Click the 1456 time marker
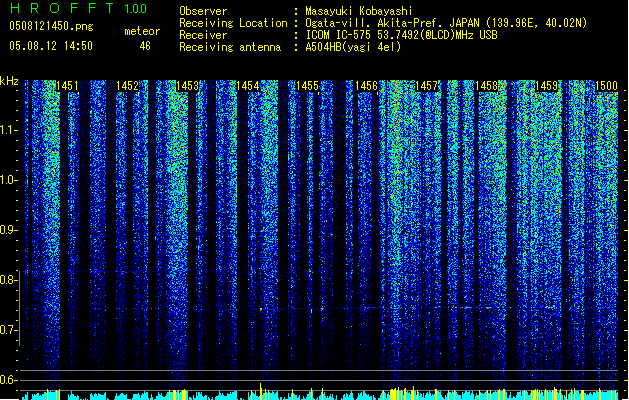Viewport: 629px width, 400px height. click(366, 86)
